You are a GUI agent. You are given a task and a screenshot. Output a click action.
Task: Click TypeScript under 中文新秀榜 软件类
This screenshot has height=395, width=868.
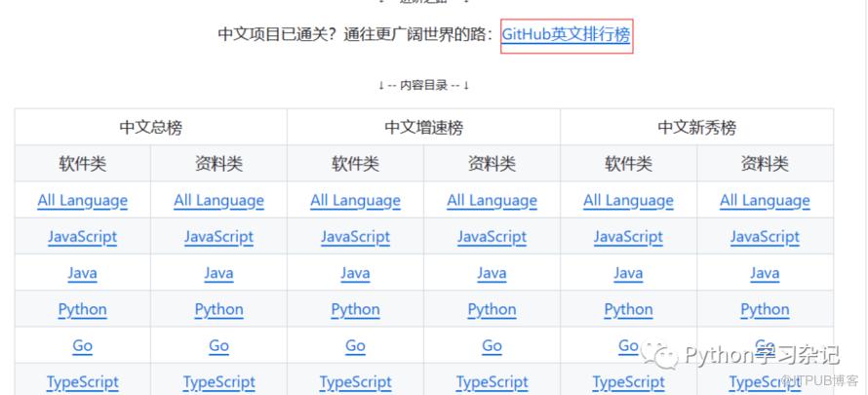click(x=628, y=382)
